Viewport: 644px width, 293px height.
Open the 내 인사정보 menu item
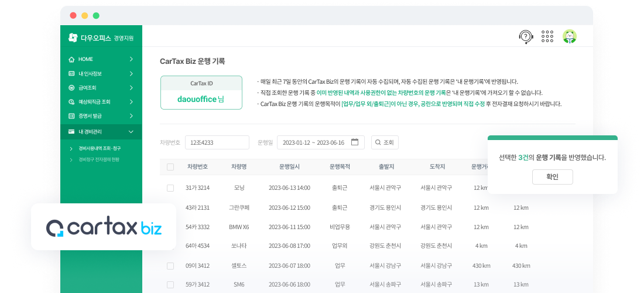tap(101, 74)
